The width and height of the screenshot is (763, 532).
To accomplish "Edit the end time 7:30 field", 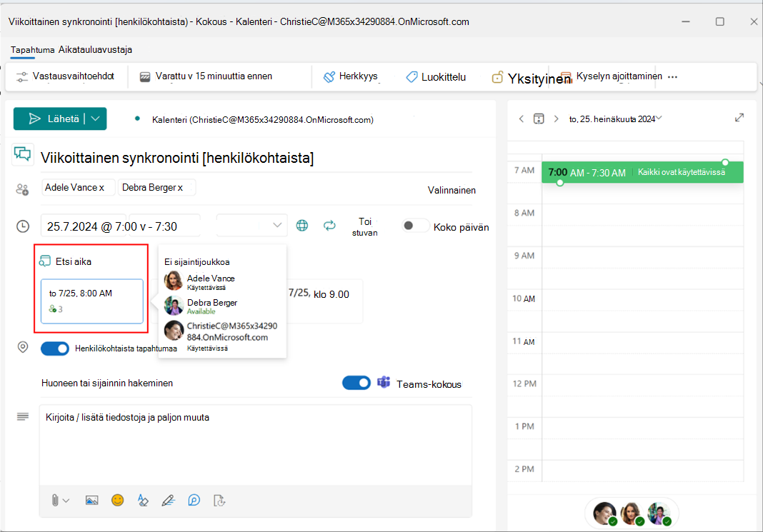I will 166,226.
